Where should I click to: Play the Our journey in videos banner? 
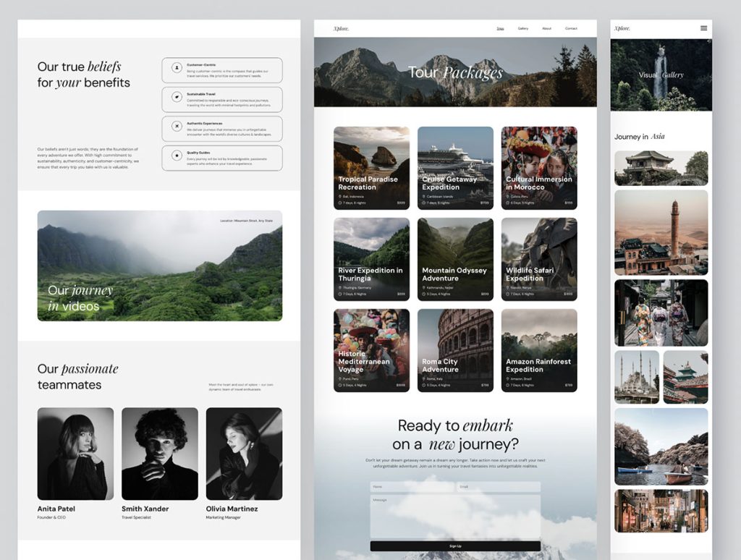pyautogui.click(x=160, y=266)
